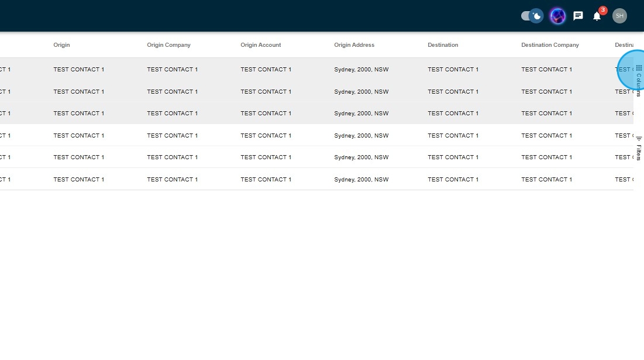Select fifth row's Destination cell
Image resolution: width=644 pixels, height=360 pixels.
[x=453, y=157]
